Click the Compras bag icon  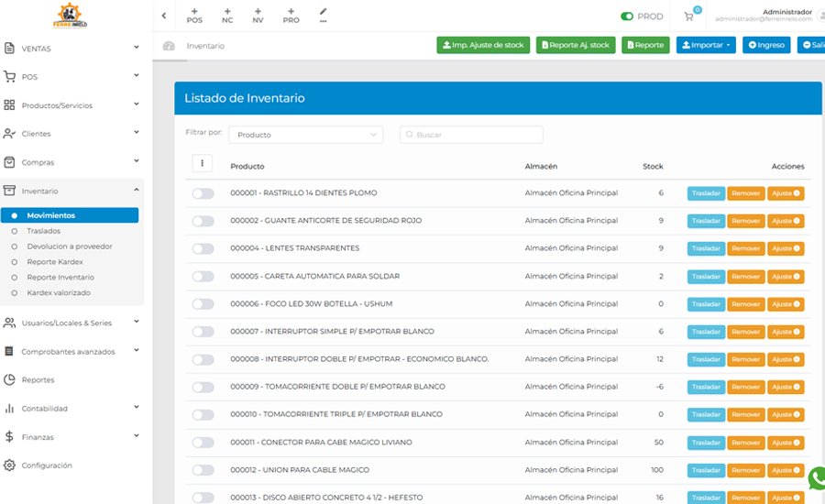point(9,162)
